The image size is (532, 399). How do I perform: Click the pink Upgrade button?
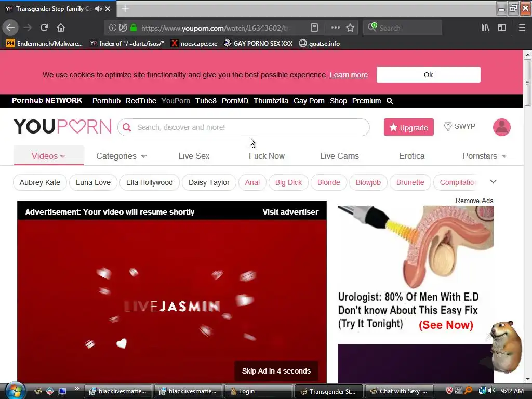coord(408,127)
